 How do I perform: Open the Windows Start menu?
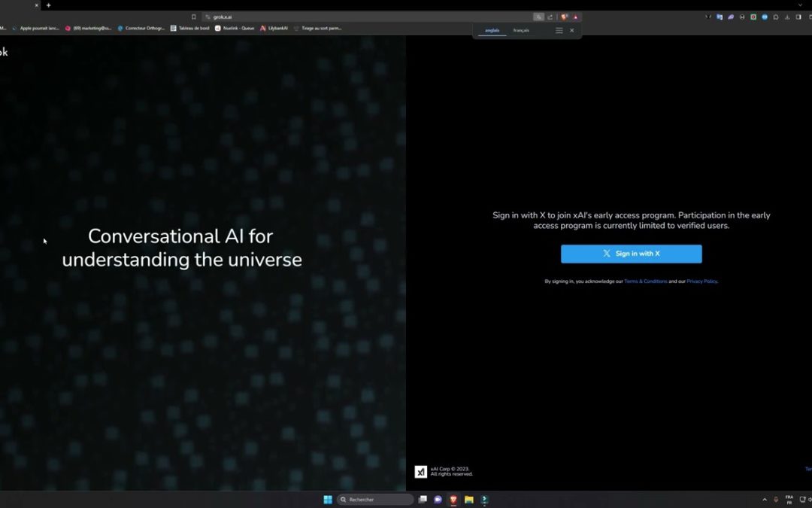tap(328, 500)
